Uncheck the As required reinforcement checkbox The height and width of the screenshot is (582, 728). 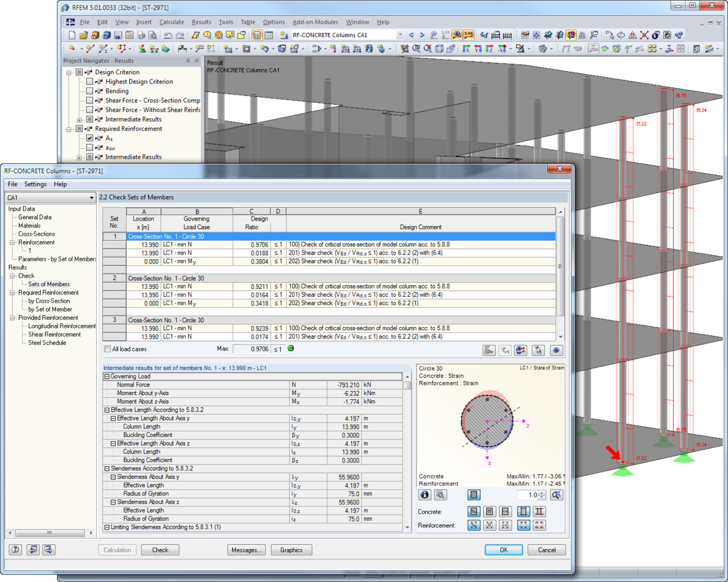pyautogui.click(x=90, y=138)
